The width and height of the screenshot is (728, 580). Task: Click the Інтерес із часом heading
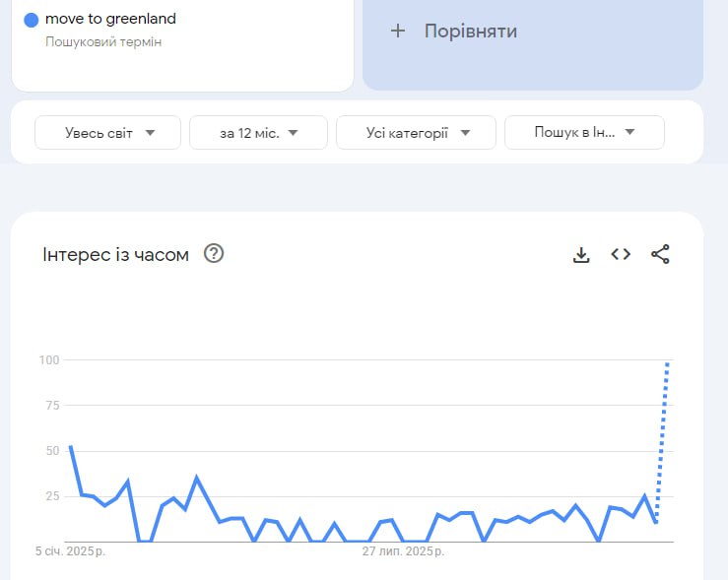(x=115, y=255)
